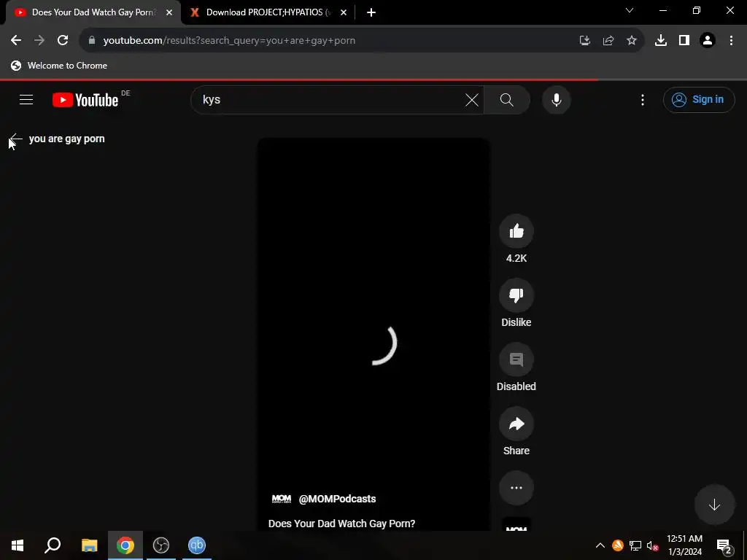
Task: Click thumbnail below more actions button
Action: [516, 524]
